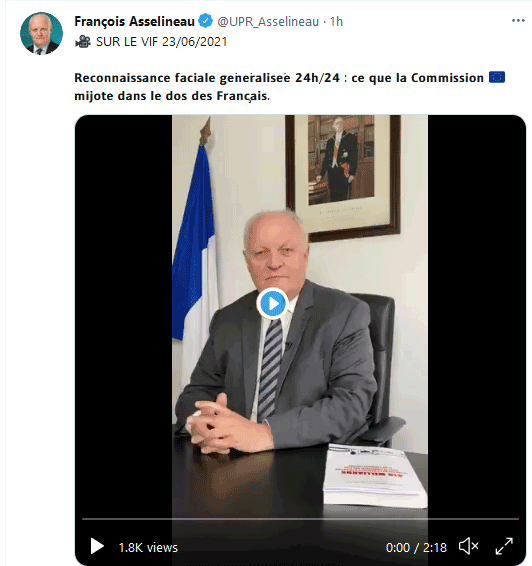
Task: Click the 1.8K views counter
Action: click(x=148, y=548)
